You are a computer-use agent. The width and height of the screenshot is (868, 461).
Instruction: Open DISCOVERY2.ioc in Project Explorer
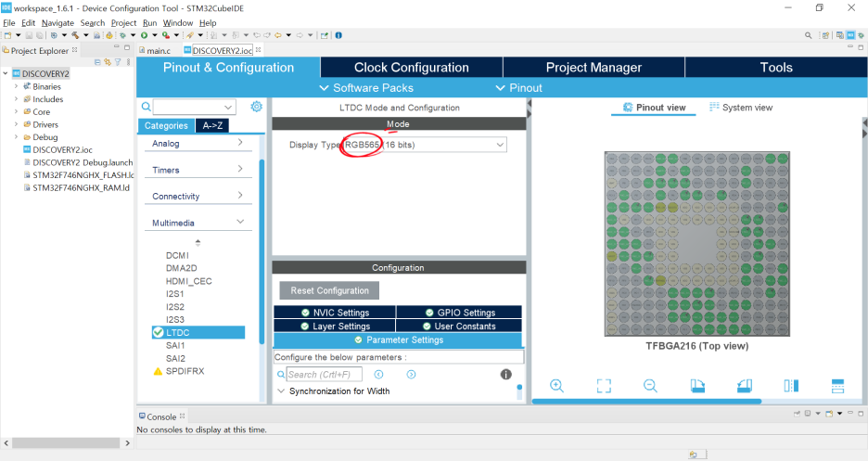(x=62, y=149)
